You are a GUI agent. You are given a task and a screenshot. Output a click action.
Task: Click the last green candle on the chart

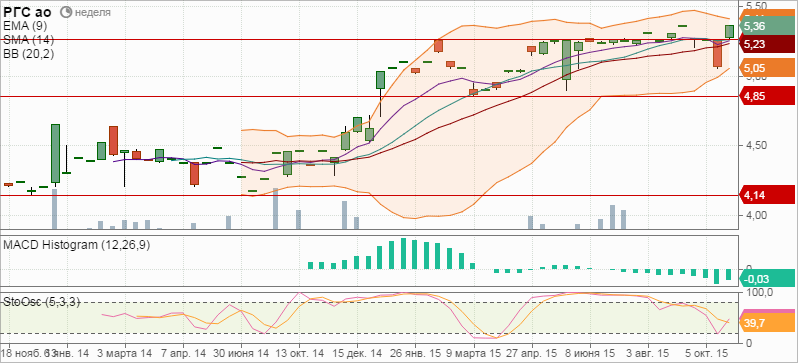coord(729,32)
